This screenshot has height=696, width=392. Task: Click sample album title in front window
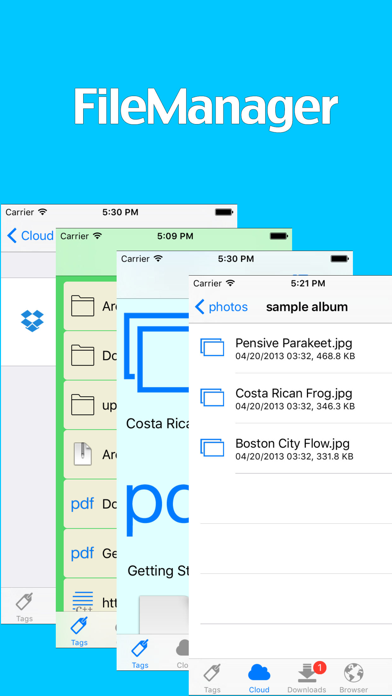pos(307,307)
